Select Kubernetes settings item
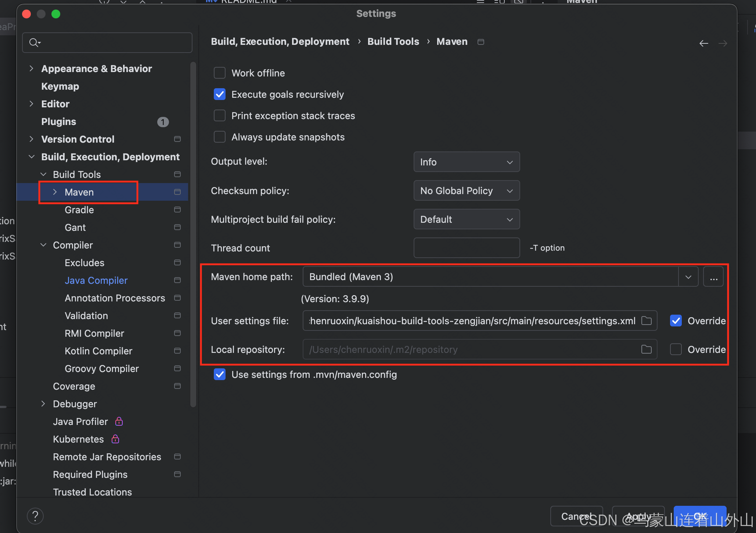This screenshot has width=756, height=533. pos(78,439)
